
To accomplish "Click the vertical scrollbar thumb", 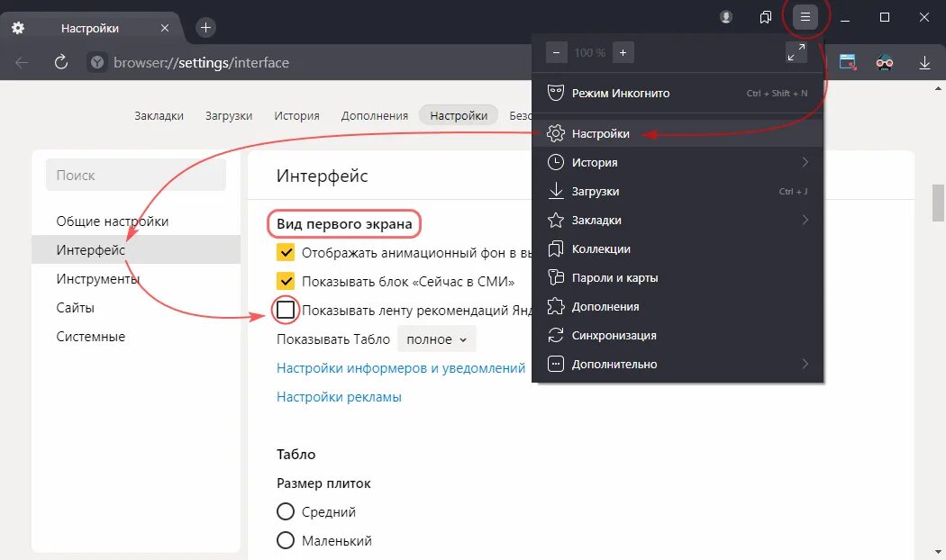I will tap(938, 203).
